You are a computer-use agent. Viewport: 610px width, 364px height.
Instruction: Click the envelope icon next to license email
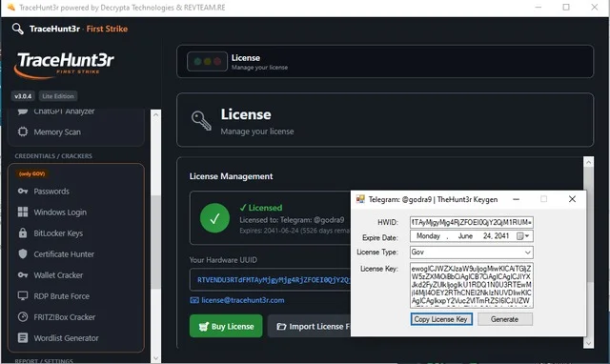click(194, 300)
